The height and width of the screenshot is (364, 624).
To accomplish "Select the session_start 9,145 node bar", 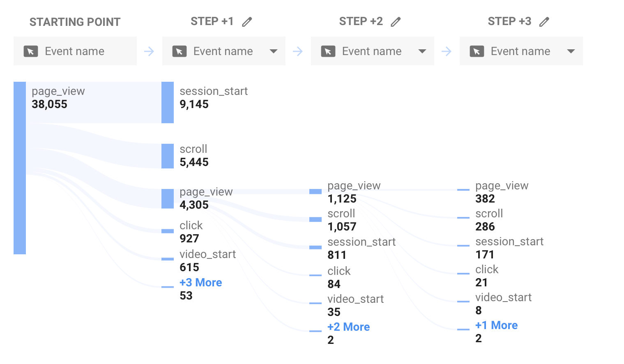I will 168,102.
